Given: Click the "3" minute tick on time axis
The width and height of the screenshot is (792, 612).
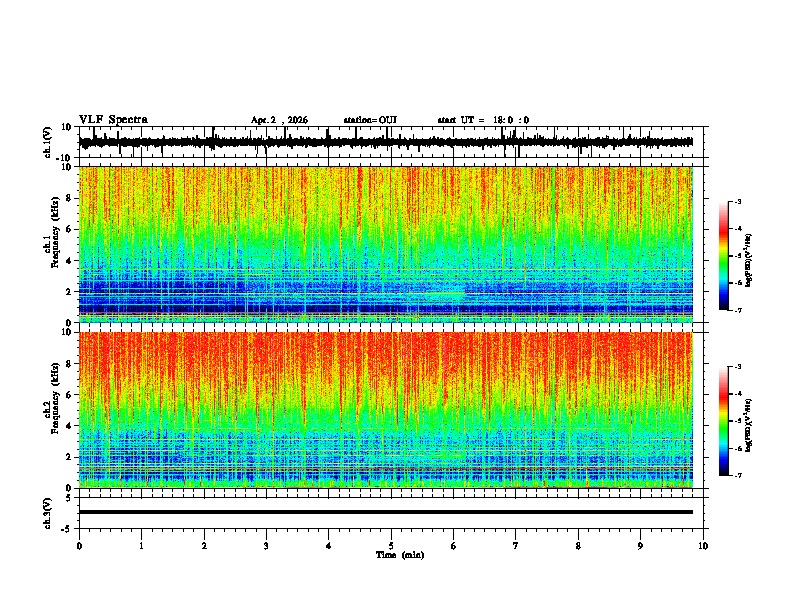Looking at the screenshot, I should pos(266,546).
